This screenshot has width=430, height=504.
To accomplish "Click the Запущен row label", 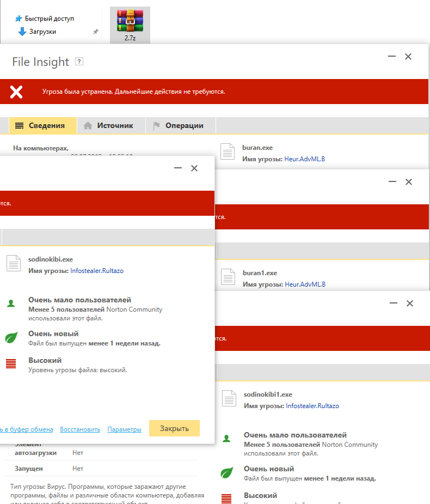I will point(29,469).
